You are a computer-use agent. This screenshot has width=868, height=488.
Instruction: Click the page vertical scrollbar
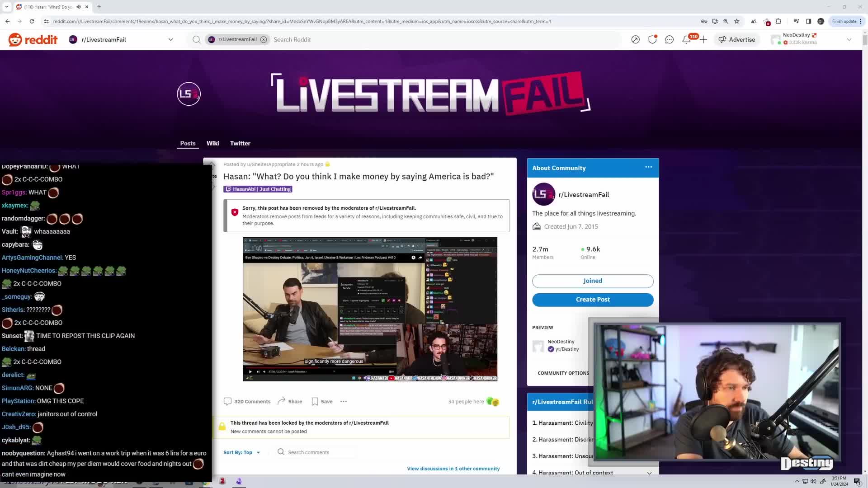click(x=865, y=39)
